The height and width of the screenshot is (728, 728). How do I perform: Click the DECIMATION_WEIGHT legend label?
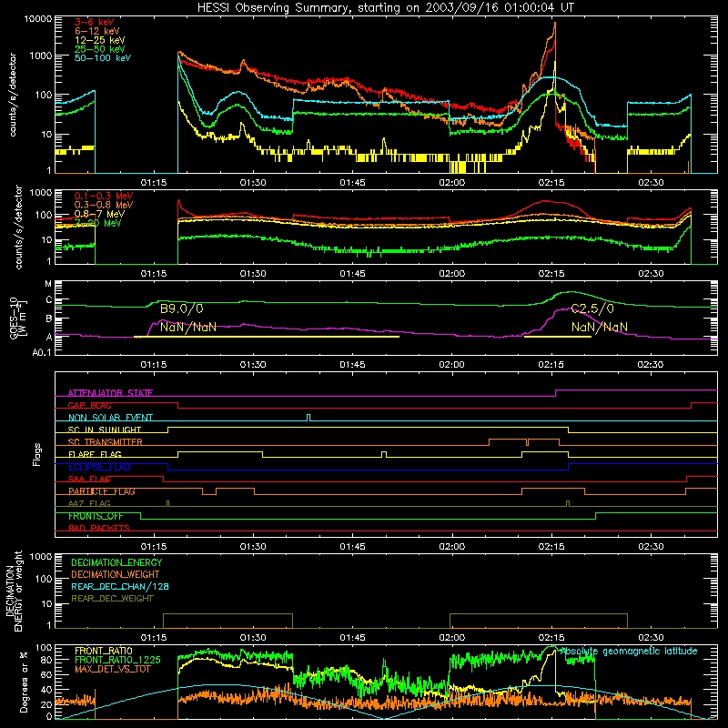point(116,574)
